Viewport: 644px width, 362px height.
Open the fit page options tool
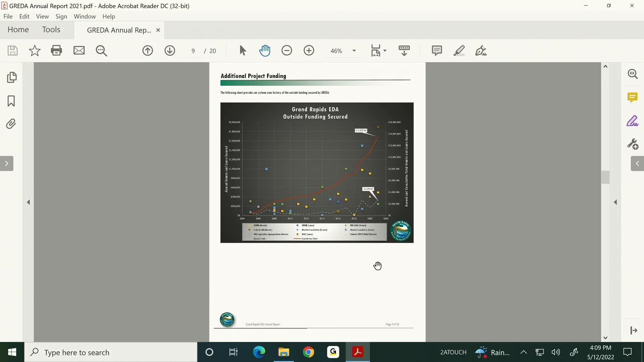coord(376,51)
